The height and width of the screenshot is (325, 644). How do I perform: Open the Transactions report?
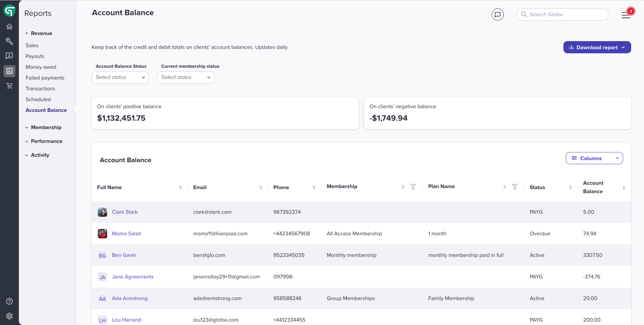click(x=40, y=89)
